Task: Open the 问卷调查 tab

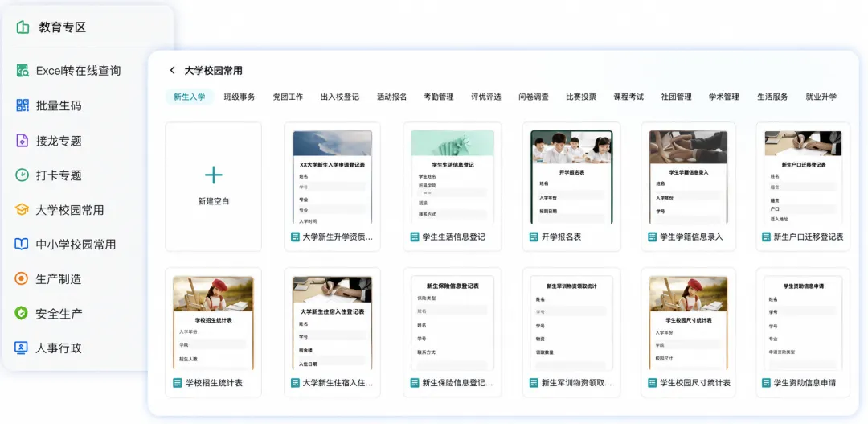Action: pos(534,97)
